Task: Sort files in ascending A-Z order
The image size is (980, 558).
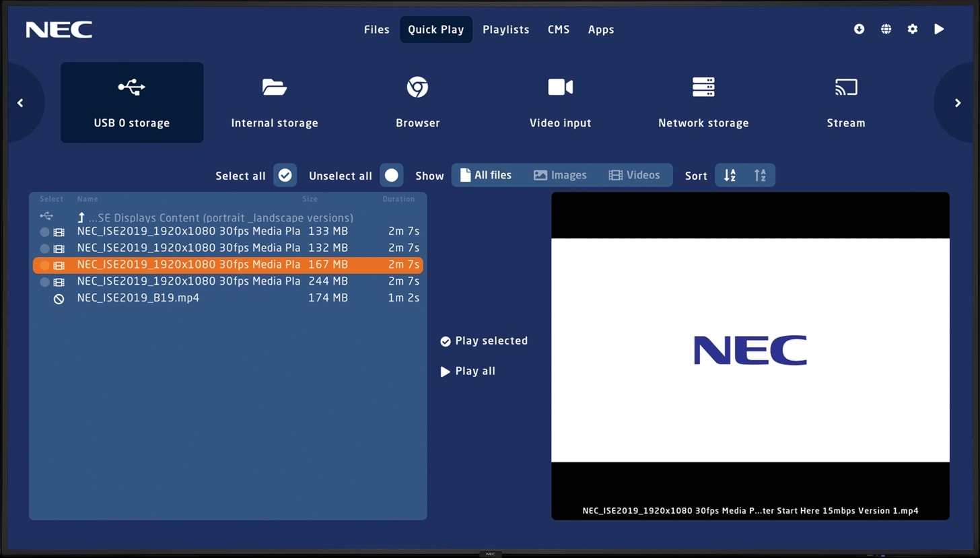Action: click(729, 174)
